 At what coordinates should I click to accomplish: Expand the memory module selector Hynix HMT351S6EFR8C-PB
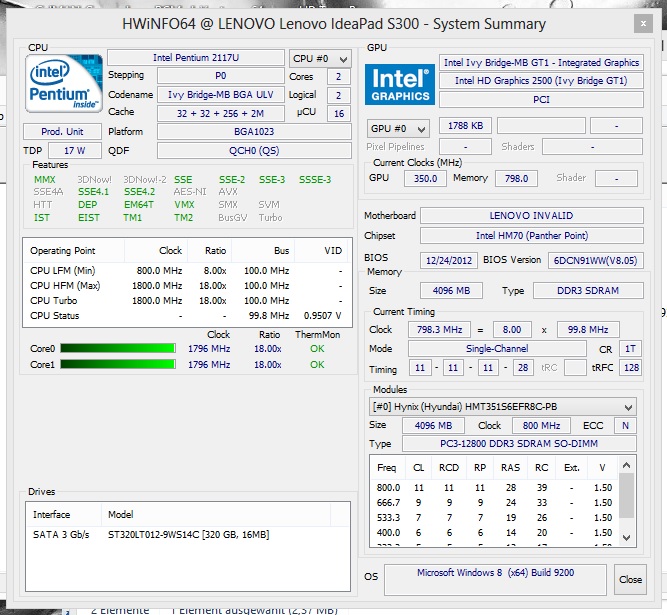(x=503, y=407)
